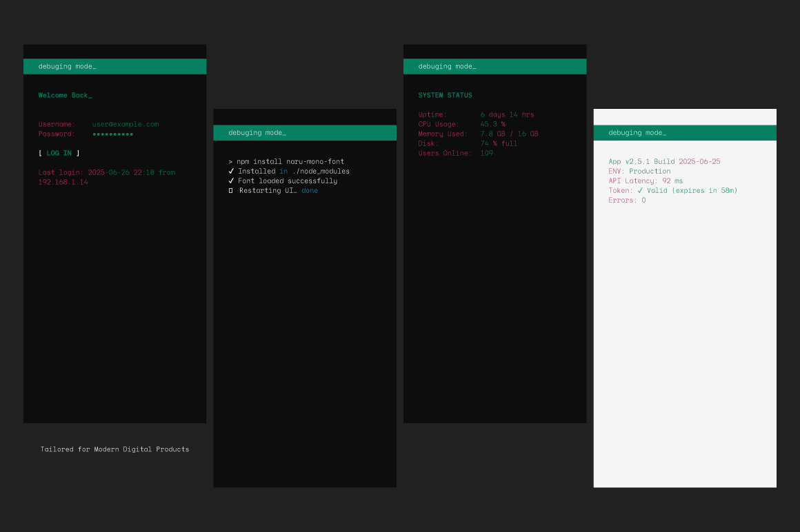Click the "Errors: 0" line
This screenshot has height=532, width=800.
click(627, 200)
